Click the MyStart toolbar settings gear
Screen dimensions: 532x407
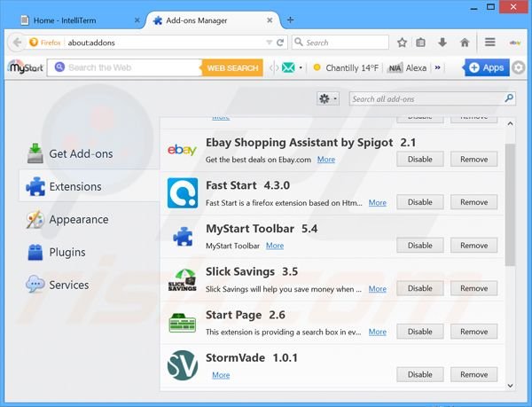519,67
